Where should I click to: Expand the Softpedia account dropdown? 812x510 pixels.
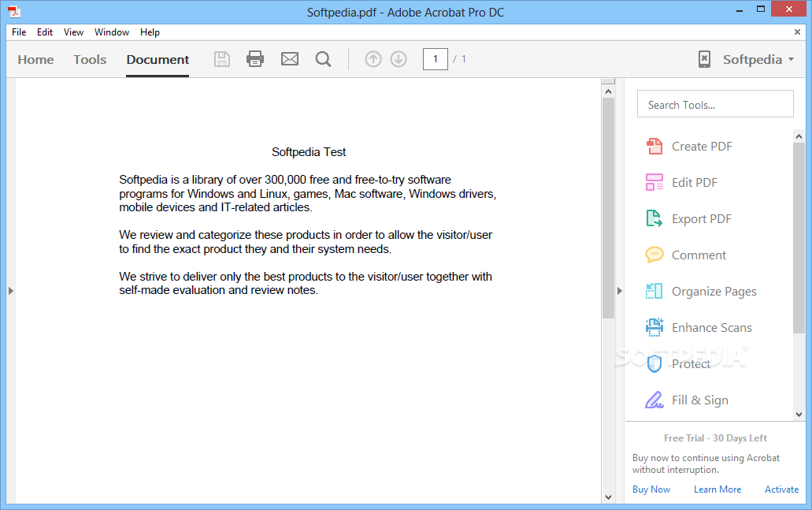click(x=758, y=60)
